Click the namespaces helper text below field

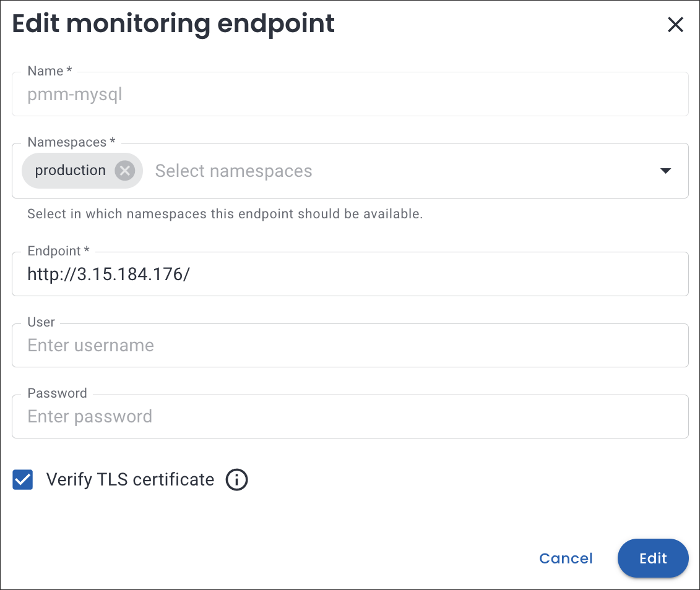click(x=225, y=215)
